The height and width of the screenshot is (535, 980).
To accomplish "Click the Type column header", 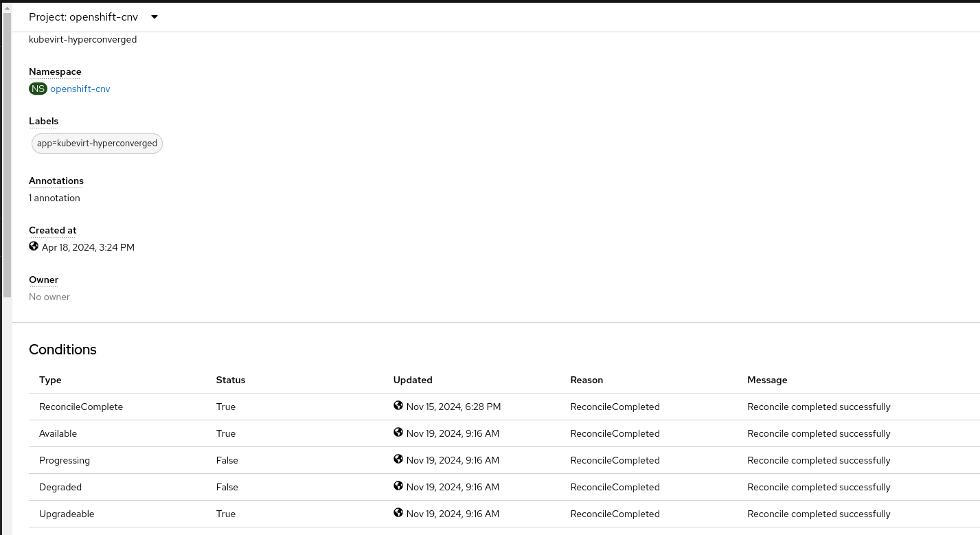I will (x=50, y=380).
